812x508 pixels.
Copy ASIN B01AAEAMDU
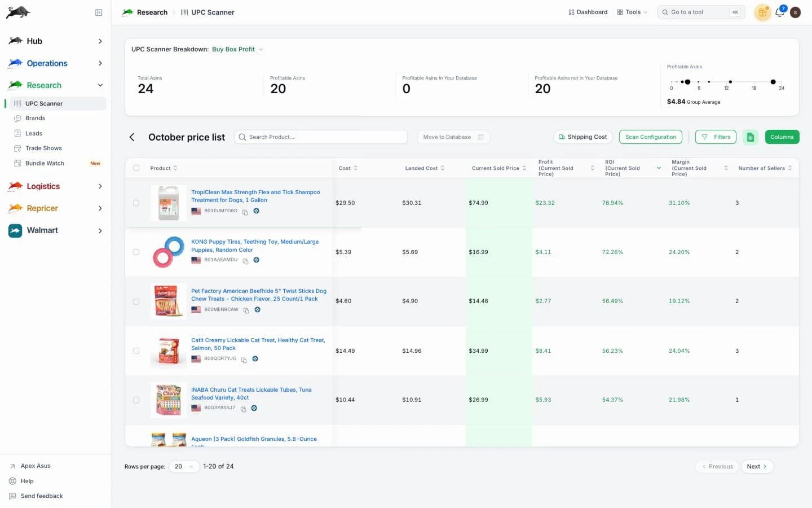(245, 261)
